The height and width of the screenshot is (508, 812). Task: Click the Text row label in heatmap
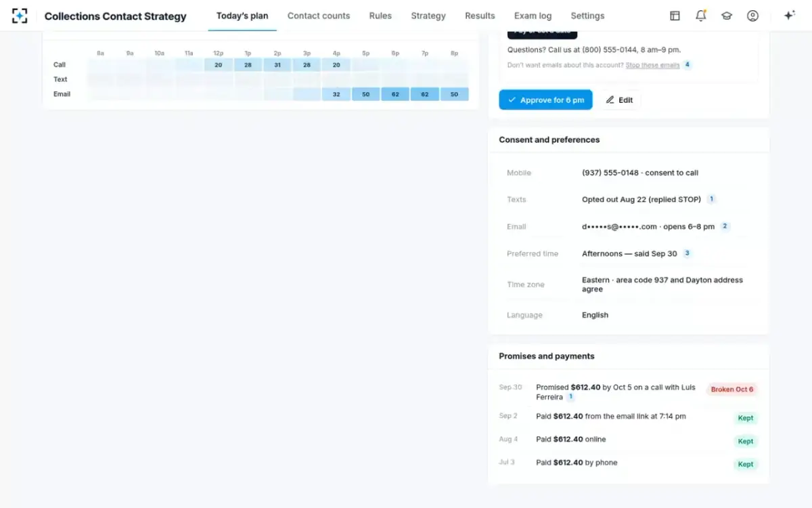click(60, 79)
